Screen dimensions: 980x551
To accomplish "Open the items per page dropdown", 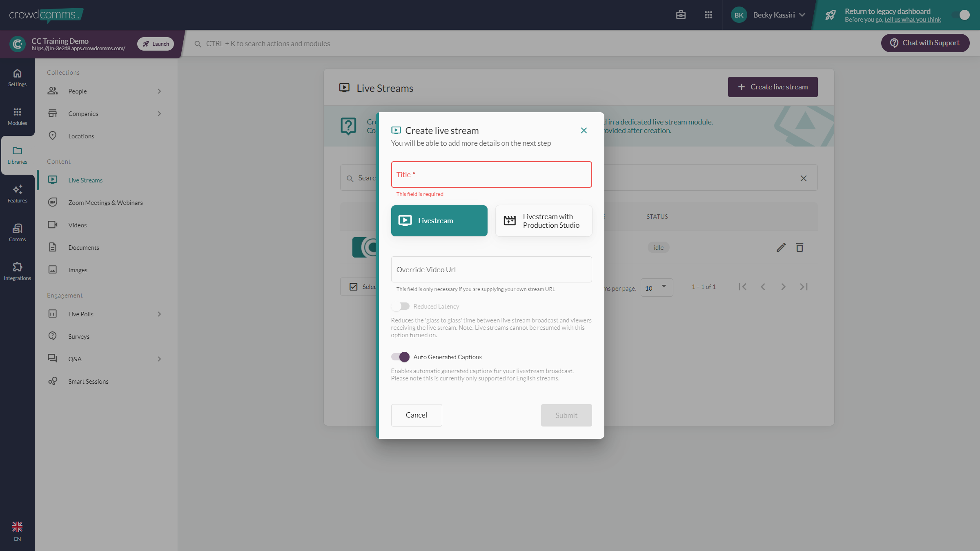I will point(657,288).
